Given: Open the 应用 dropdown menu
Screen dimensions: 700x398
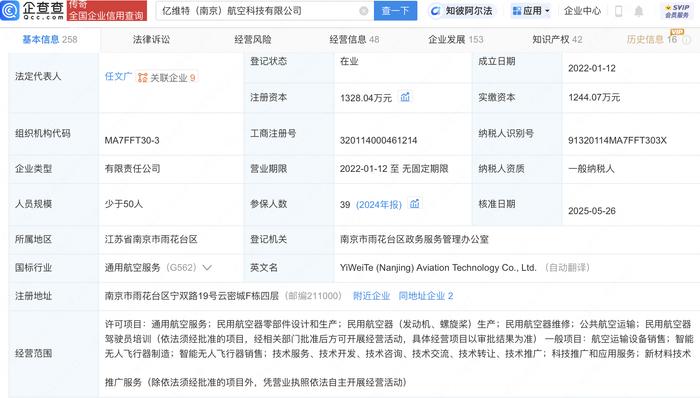Looking at the screenshot, I should (531, 11).
